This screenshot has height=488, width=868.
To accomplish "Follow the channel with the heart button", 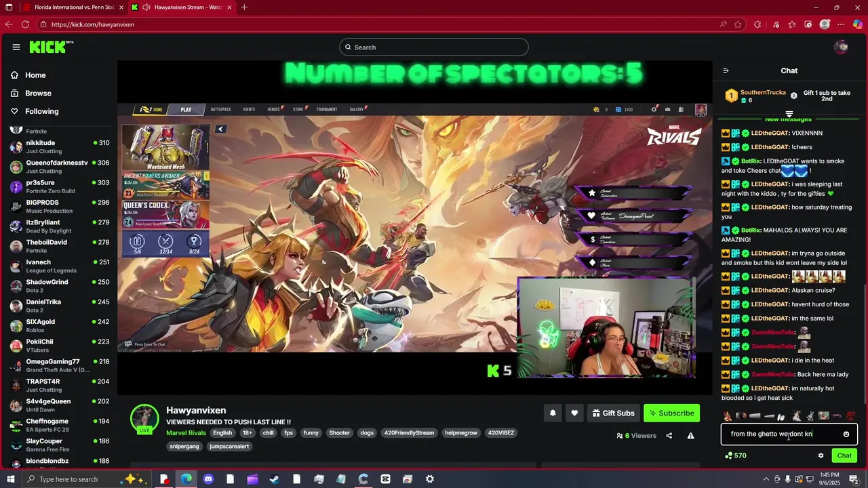I will 574,413.
